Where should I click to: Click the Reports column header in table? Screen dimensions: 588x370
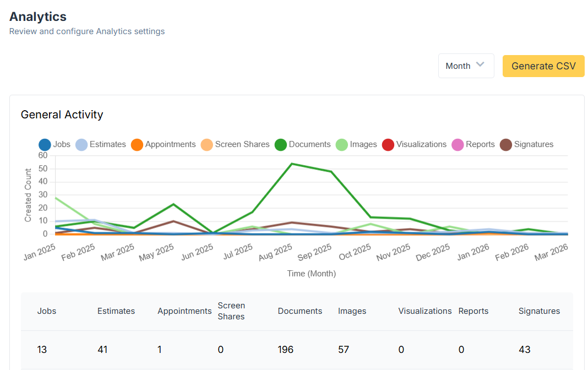tap(473, 311)
